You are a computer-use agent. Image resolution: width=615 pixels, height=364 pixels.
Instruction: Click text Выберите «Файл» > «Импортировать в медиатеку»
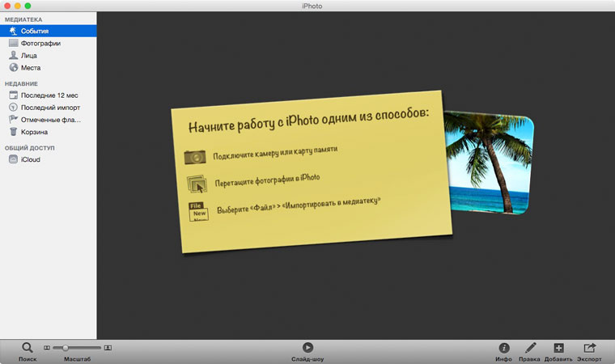(x=299, y=205)
